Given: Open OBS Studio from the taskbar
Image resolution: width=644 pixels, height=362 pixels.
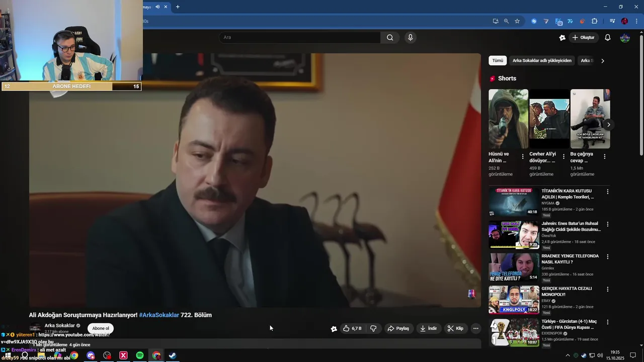Looking at the screenshot, I should (107, 355).
